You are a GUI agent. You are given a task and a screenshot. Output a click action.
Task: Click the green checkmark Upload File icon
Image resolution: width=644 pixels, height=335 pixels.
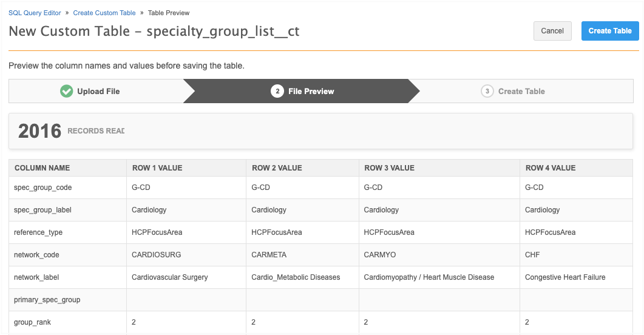tap(67, 91)
